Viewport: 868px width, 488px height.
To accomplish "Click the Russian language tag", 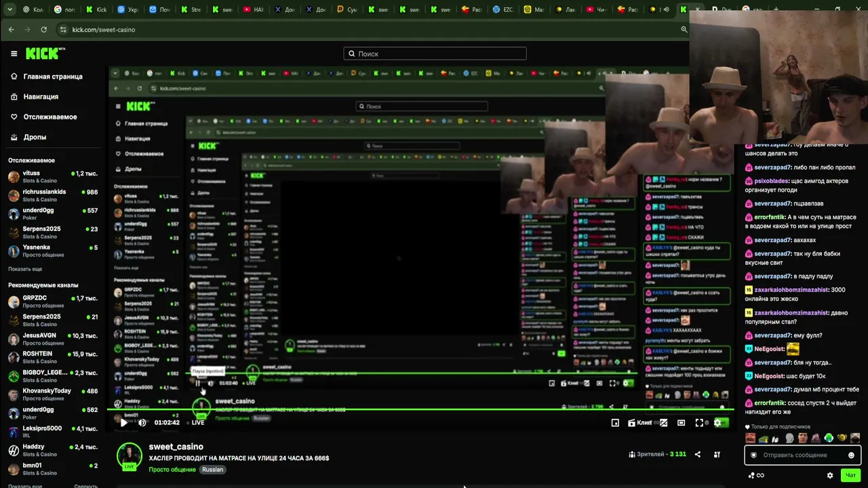I will 212,470.
